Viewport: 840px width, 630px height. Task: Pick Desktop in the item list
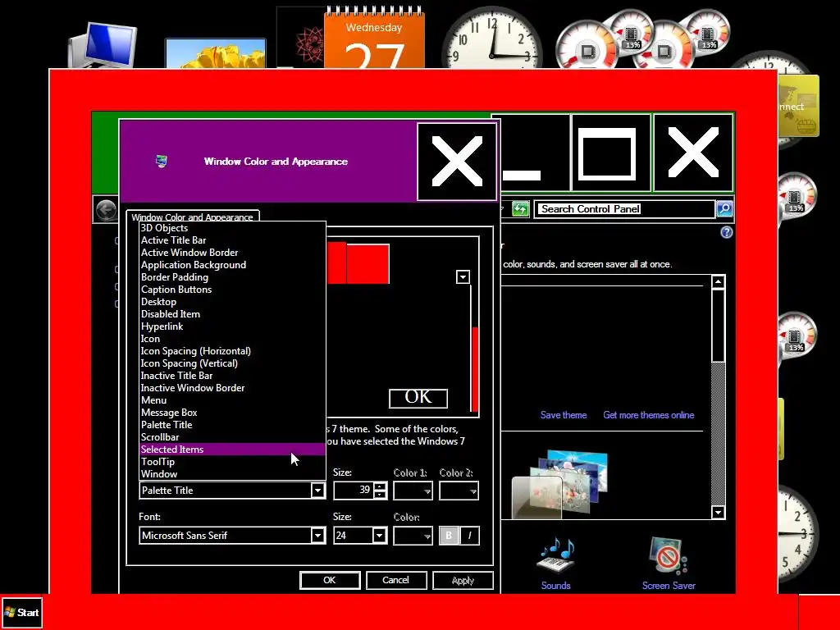pyautogui.click(x=232, y=302)
